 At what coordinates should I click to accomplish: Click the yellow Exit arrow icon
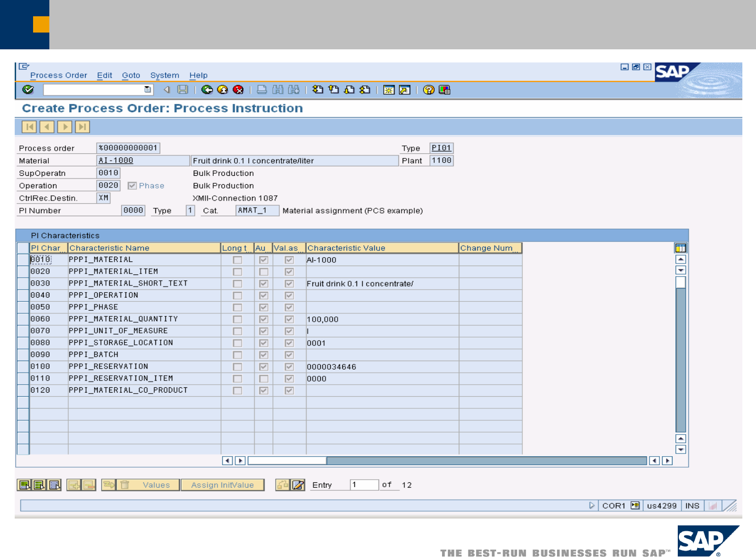(223, 90)
